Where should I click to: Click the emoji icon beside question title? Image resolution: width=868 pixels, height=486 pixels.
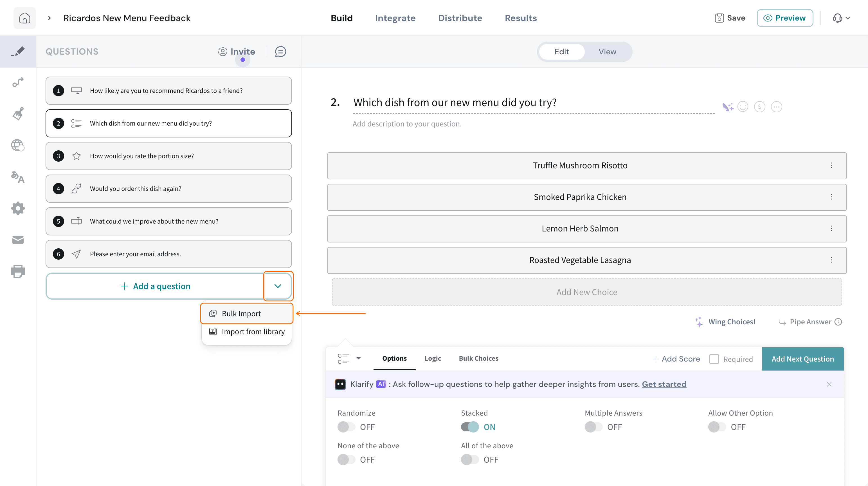743,106
